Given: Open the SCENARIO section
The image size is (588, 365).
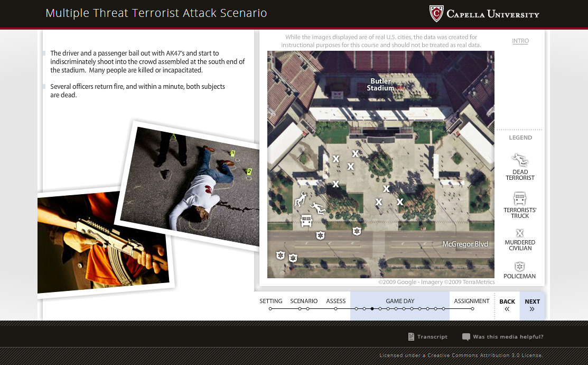Looking at the screenshot, I should click(x=304, y=301).
